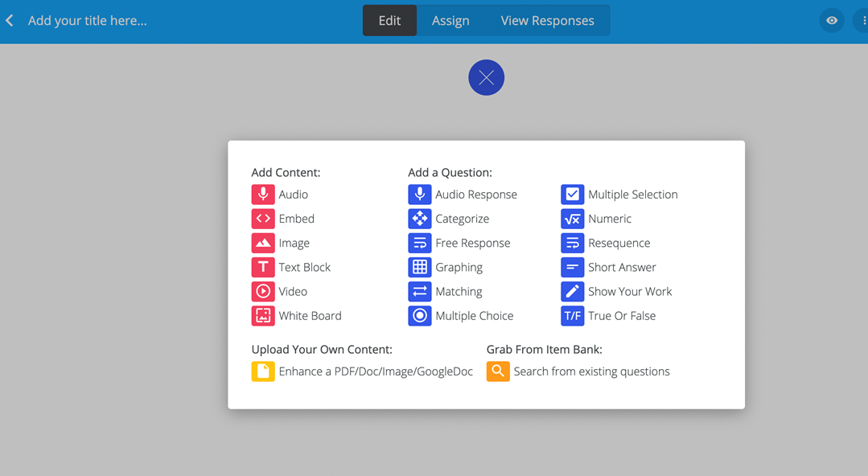Switch to the Assign tab
This screenshot has height=476, width=868.
pyautogui.click(x=450, y=20)
